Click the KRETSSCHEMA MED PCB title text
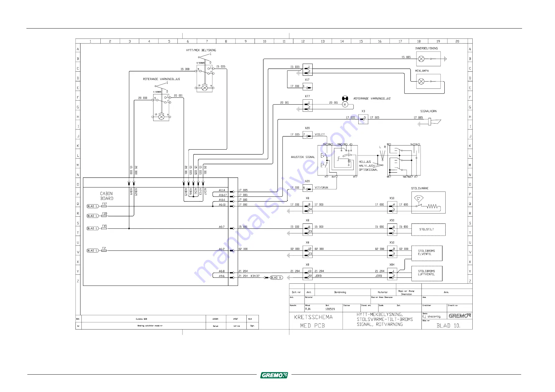This screenshot has height=392, width=555. (313, 321)
